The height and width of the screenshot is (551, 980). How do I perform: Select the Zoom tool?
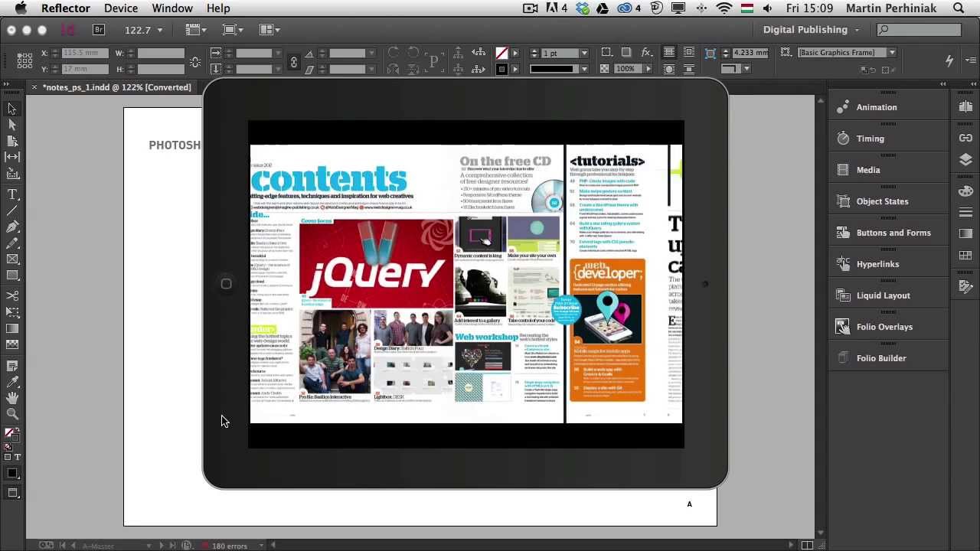12,414
